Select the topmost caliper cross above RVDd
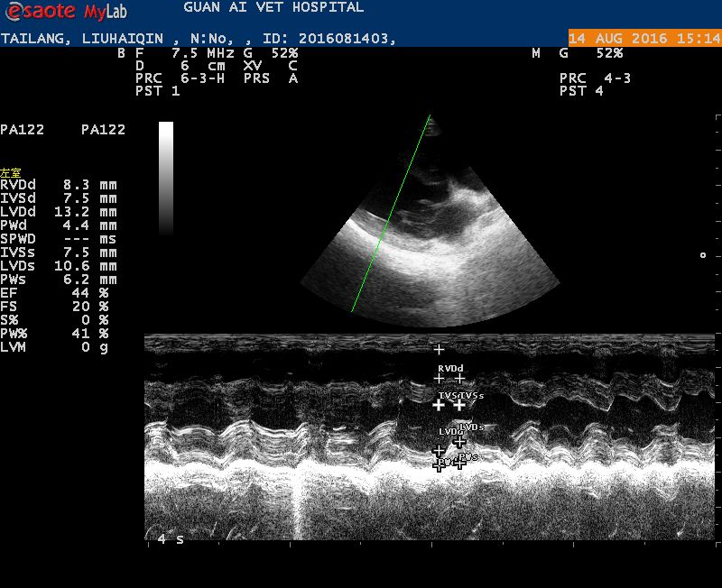The height and width of the screenshot is (588, 722). (439, 350)
